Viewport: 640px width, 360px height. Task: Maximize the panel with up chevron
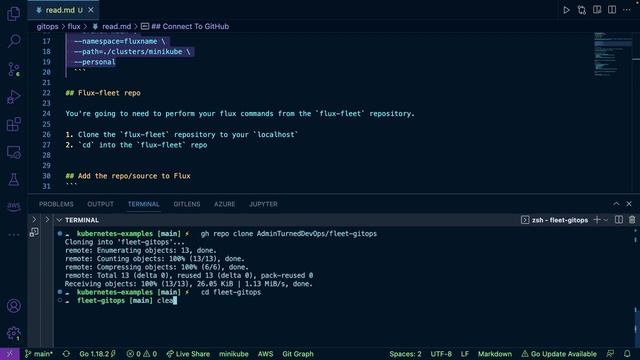click(x=616, y=204)
